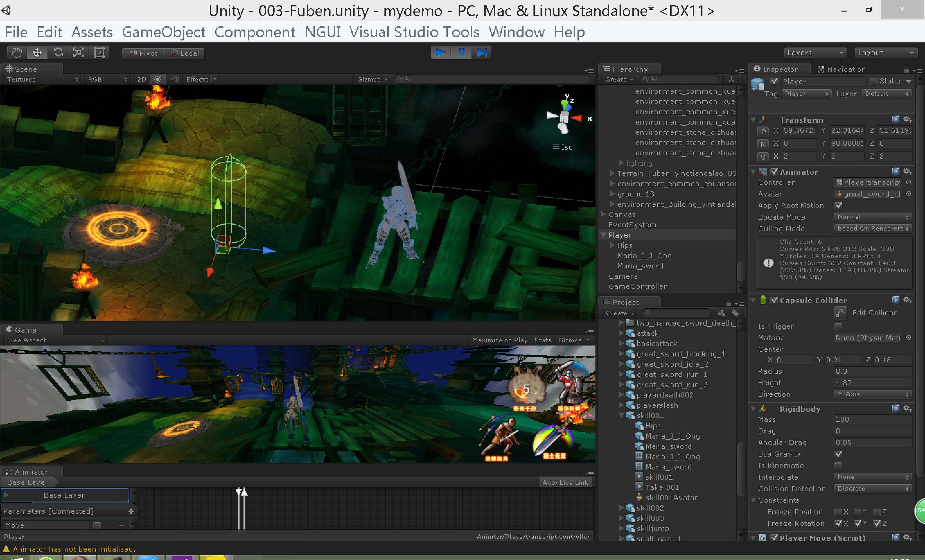
Task: Open Culling Mode dropdown
Action: (x=873, y=228)
